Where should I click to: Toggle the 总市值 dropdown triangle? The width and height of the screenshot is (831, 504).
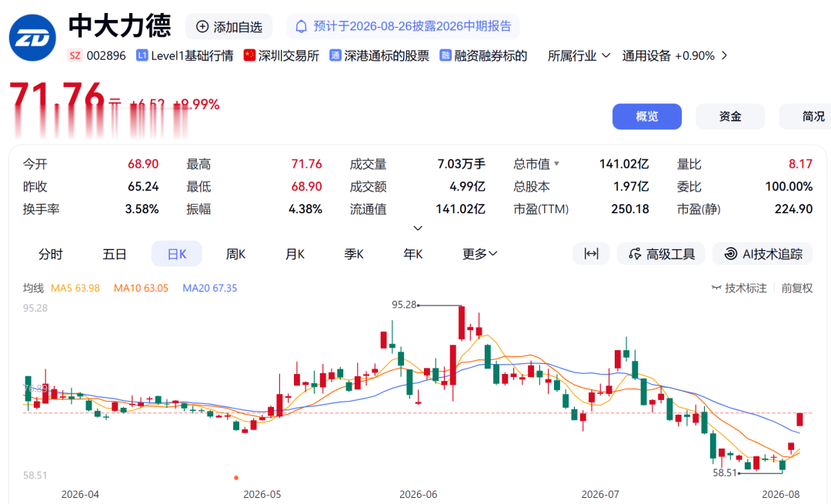coord(556,165)
